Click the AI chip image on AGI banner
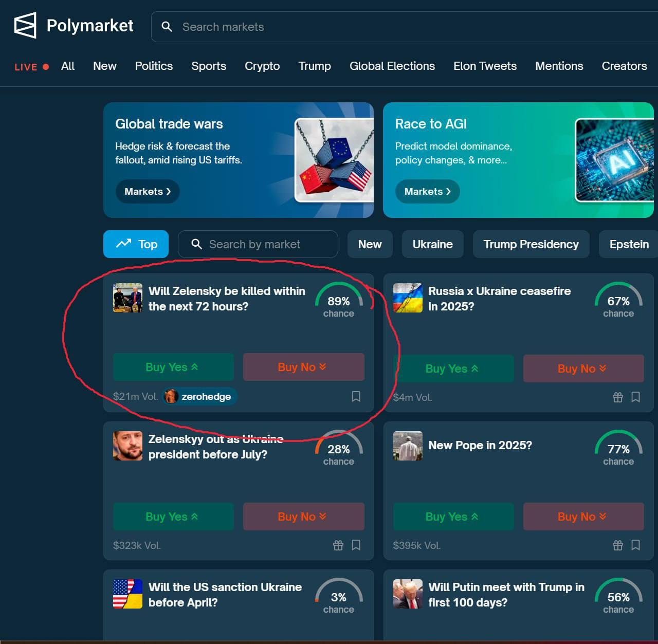 [614, 160]
